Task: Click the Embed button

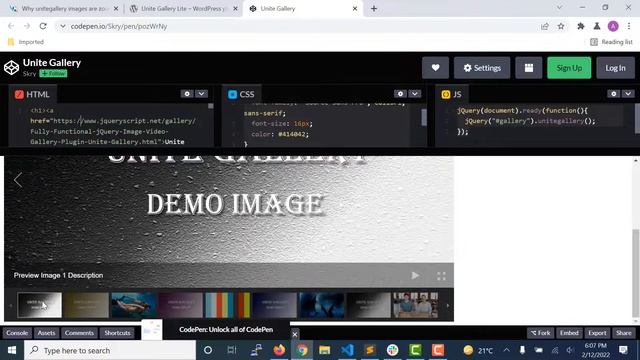Action: (x=569, y=333)
